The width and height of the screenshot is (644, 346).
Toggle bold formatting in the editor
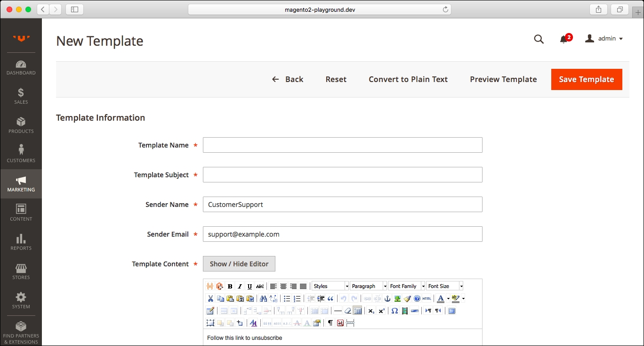point(230,286)
